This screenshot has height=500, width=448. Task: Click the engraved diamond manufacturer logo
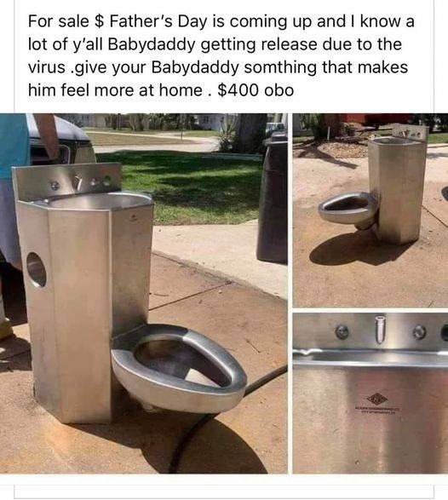point(377,399)
